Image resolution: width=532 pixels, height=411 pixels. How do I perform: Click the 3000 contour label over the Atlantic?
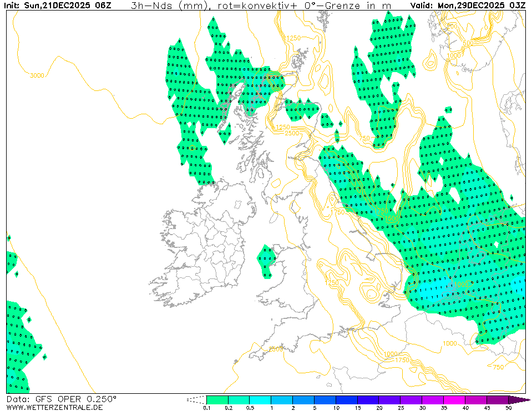(x=37, y=75)
